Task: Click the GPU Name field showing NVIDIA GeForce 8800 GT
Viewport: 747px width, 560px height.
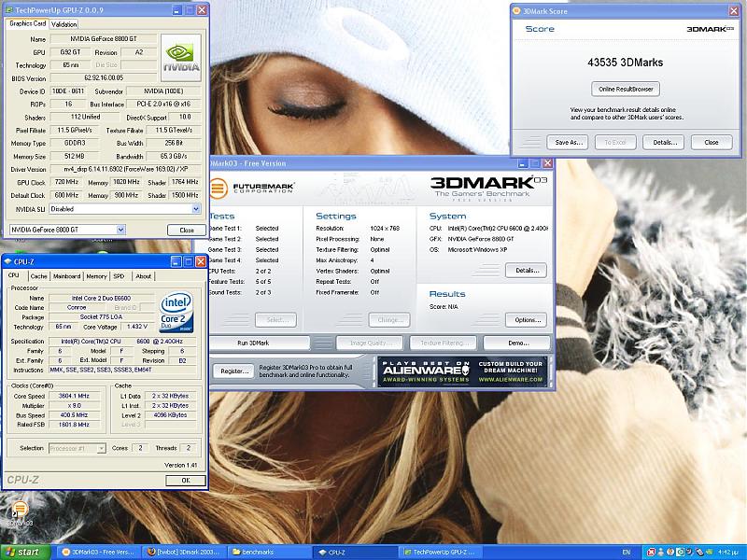Action: pos(104,39)
